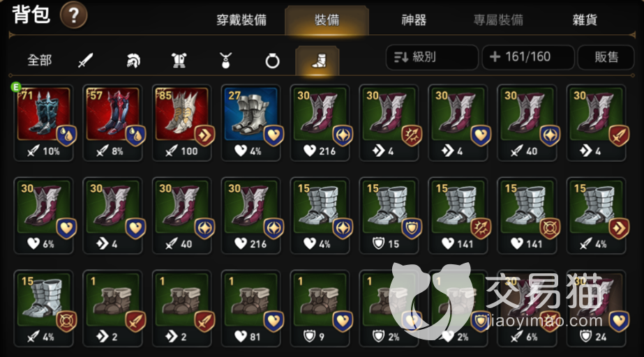Open the 雜貨 tab

point(585,20)
